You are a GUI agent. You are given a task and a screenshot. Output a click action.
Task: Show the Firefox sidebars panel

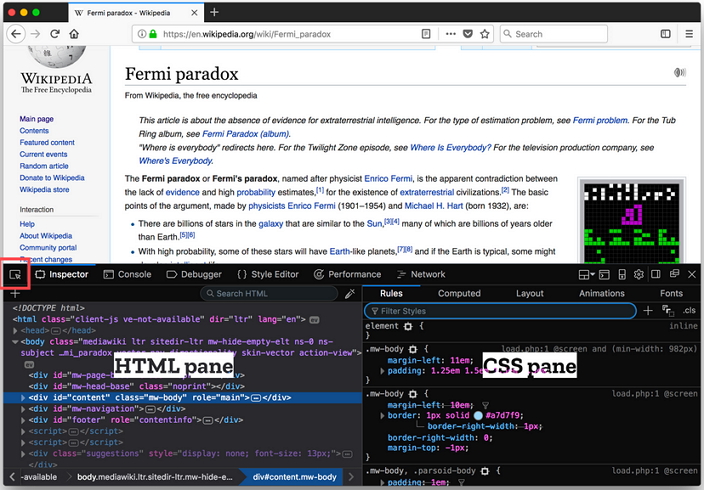665,34
